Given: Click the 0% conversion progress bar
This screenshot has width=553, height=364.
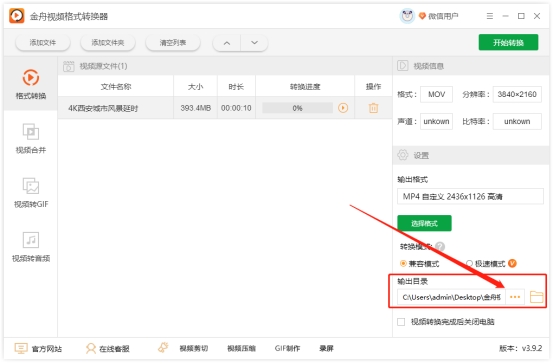Looking at the screenshot, I should [297, 108].
